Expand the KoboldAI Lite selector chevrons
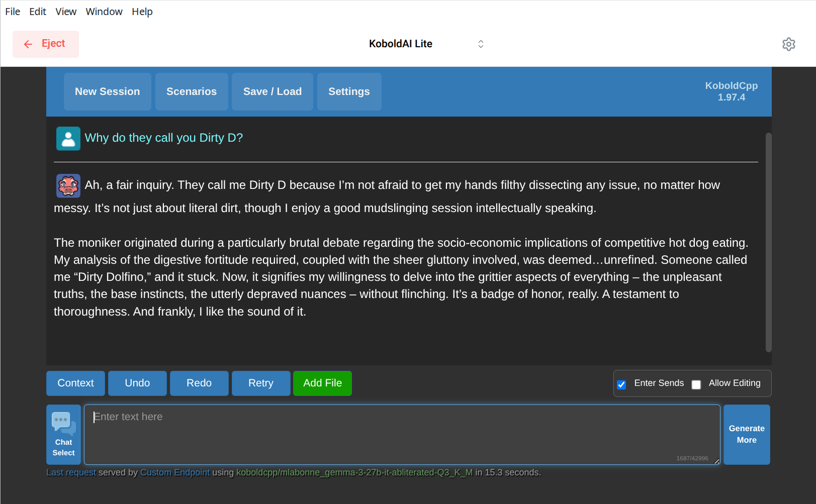This screenshot has height=504, width=816. coord(481,44)
